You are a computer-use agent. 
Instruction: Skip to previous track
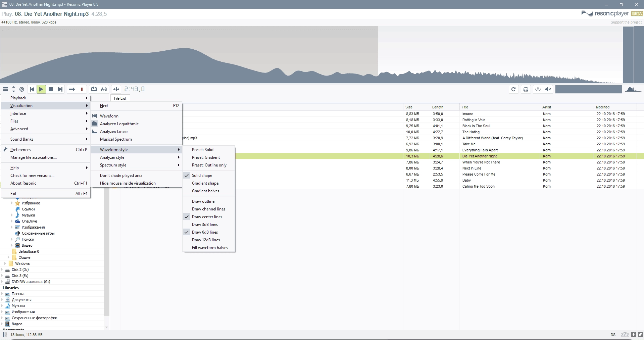point(32,89)
